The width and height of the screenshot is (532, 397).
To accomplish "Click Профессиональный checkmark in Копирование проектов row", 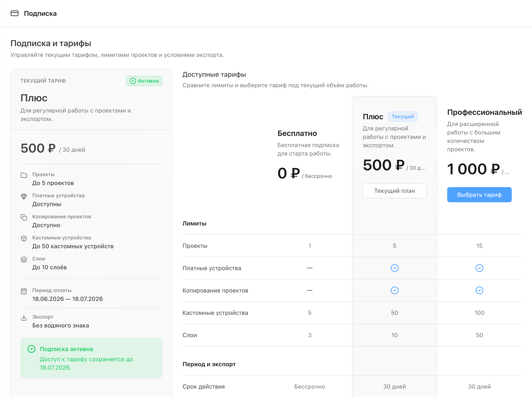I will coord(479,290).
